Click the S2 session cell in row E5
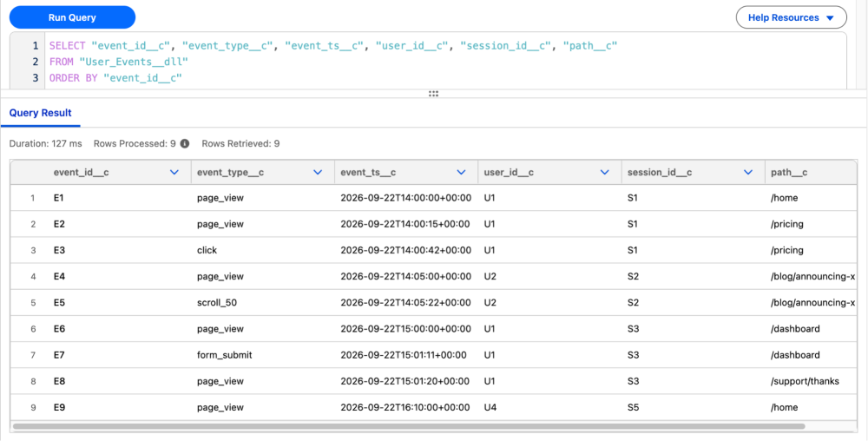 [633, 303]
